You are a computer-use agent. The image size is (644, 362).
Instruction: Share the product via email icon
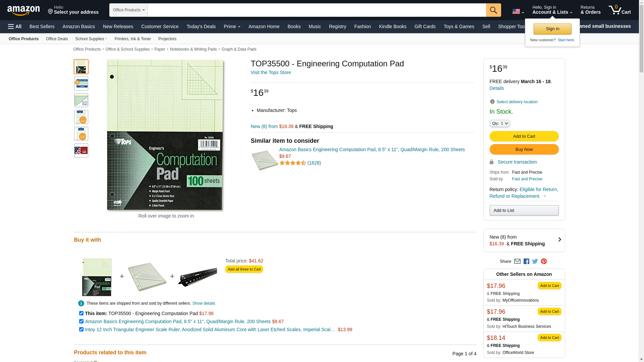pos(517,261)
